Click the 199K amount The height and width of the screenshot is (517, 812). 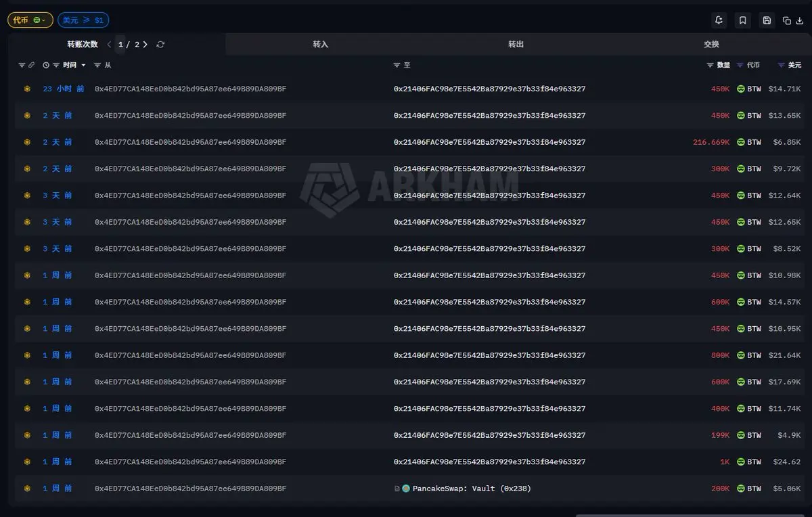tap(720, 435)
